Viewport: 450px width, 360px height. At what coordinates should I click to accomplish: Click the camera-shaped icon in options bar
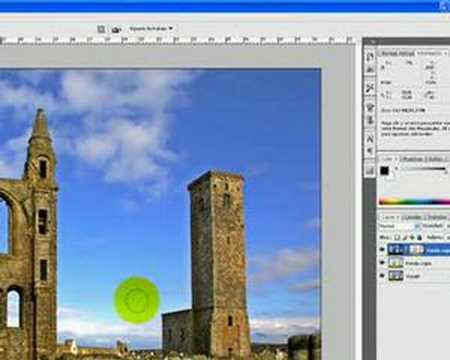point(116,30)
